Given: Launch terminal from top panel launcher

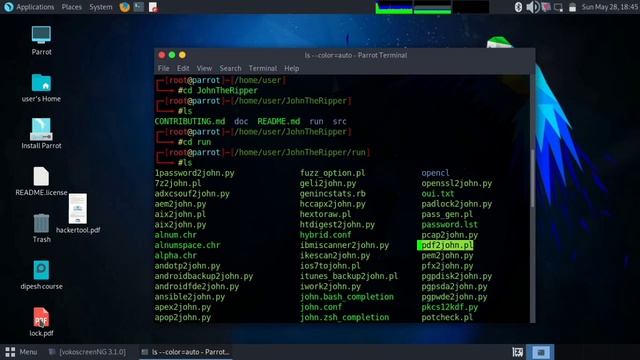Looking at the screenshot, I should [139, 7].
